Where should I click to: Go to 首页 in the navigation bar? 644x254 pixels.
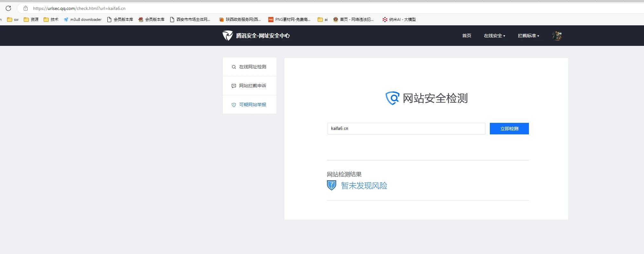point(467,36)
